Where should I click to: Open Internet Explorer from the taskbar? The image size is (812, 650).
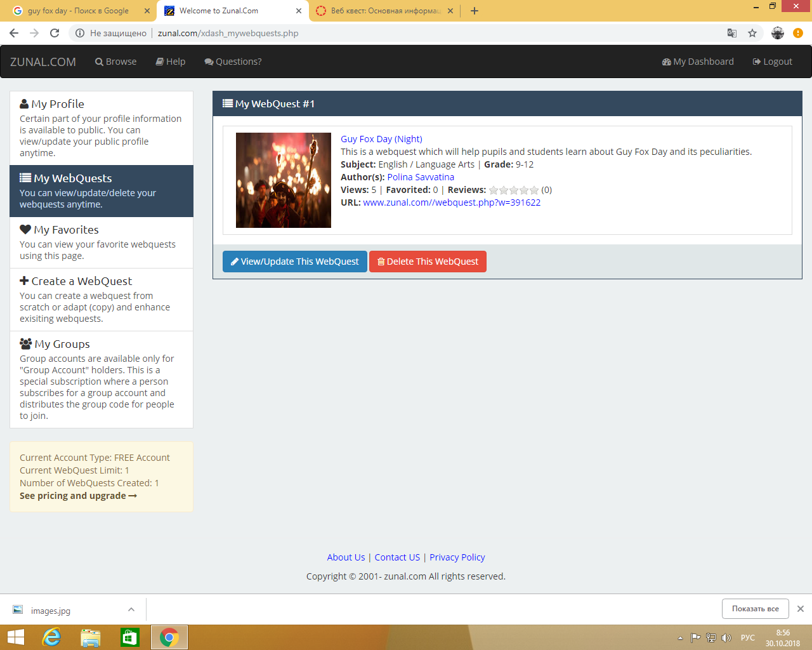pos(51,637)
